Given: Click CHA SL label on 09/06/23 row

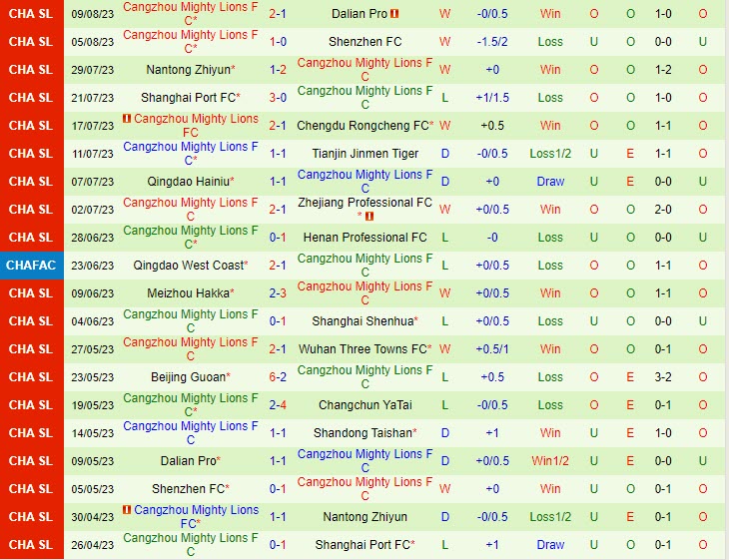Looking at the screenshot, I should point(31,293).
